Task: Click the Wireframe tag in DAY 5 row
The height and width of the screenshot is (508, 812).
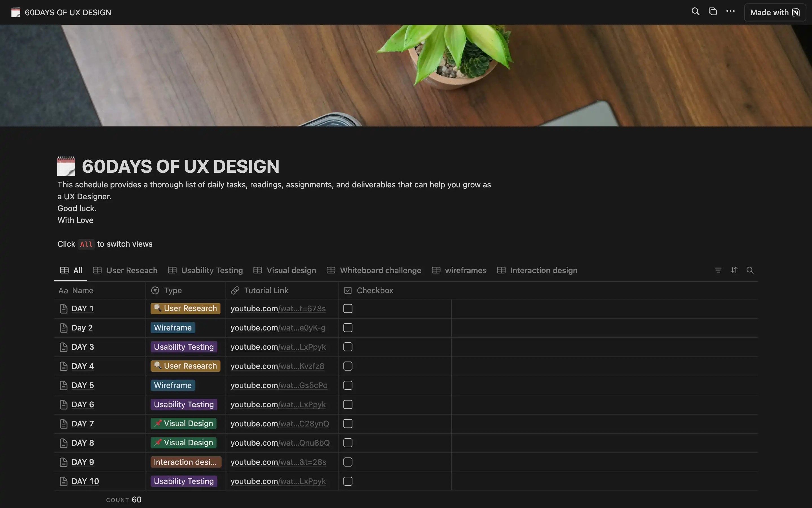Action: tap(173, 385)
